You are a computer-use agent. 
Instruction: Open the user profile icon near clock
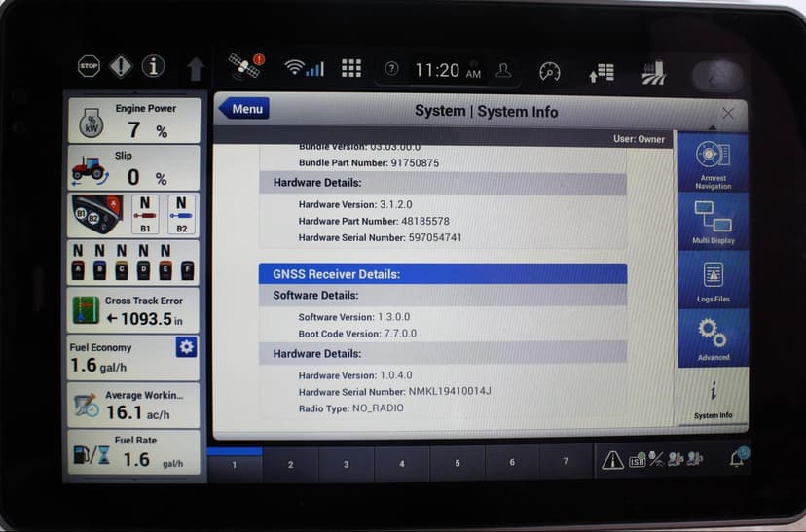(x=503, y=70)
